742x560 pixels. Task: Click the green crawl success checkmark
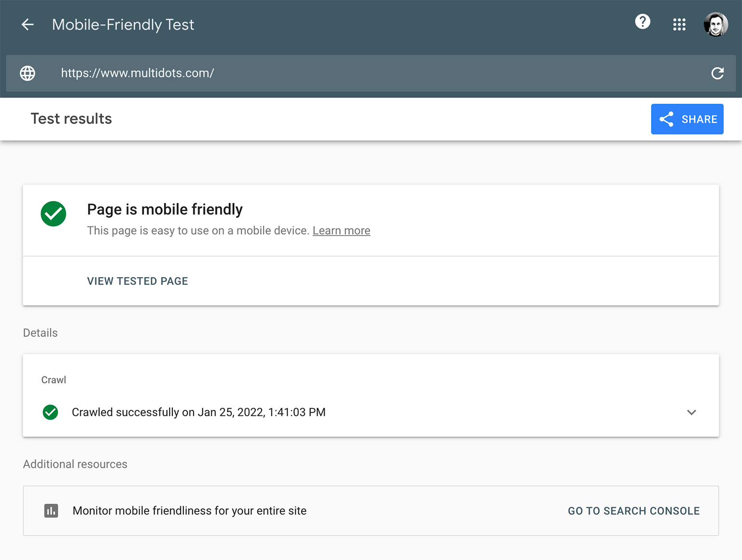pyautogui.click(x=51, y=413)
